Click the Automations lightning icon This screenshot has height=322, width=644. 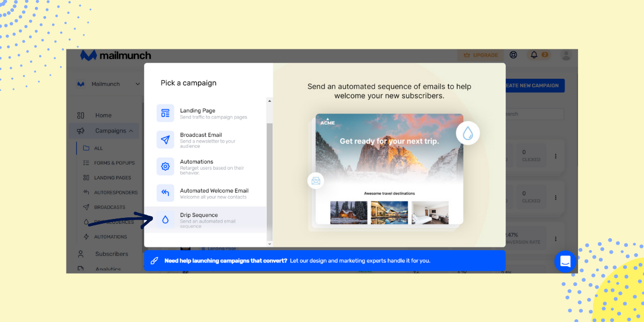86,237
